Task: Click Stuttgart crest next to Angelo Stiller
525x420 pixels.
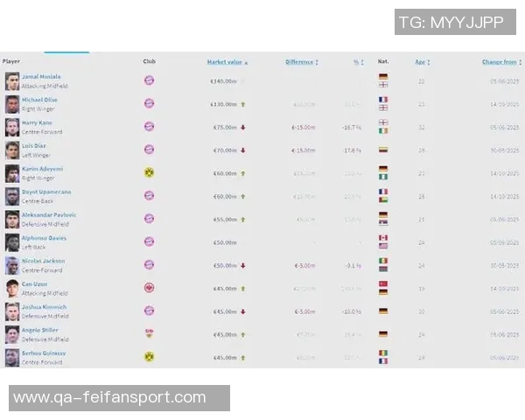Action: coord(149,333)
